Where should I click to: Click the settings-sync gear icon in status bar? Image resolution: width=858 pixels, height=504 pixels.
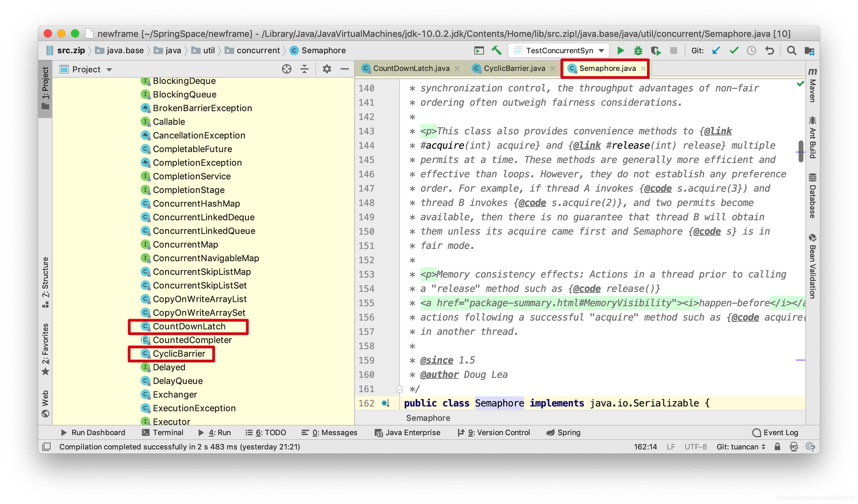coord(810,447)
